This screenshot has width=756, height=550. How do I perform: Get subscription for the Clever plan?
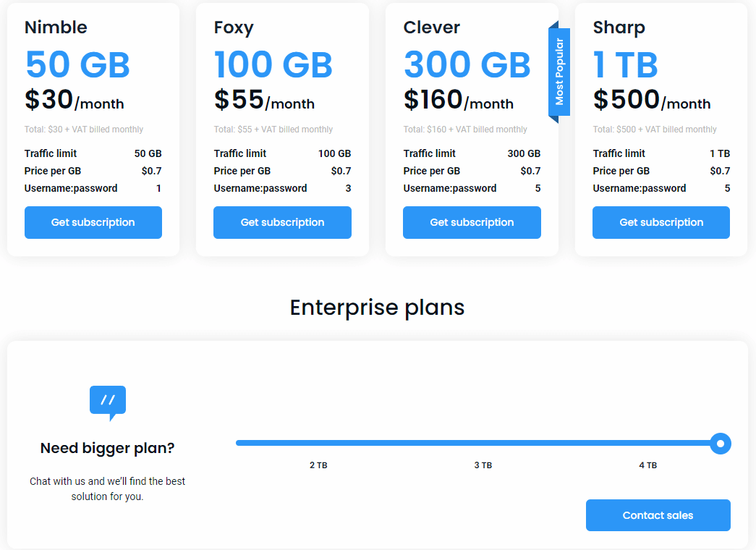(472, 222)
